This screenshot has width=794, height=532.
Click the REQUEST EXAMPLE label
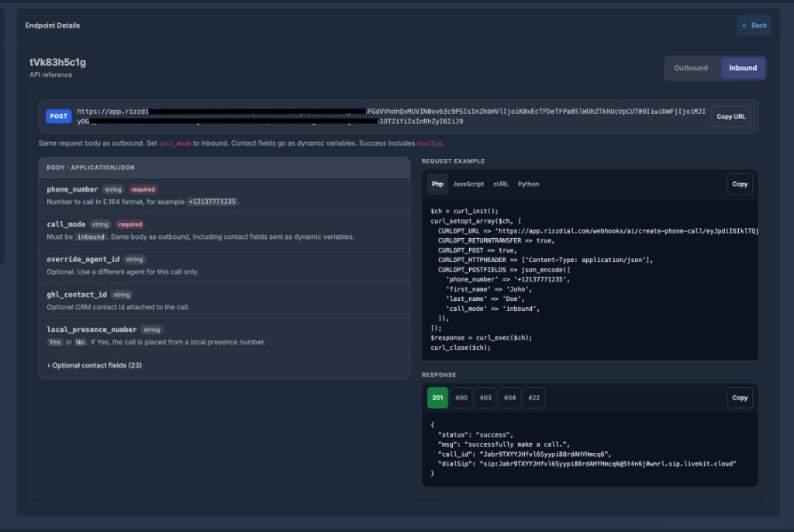pos(453,161)
